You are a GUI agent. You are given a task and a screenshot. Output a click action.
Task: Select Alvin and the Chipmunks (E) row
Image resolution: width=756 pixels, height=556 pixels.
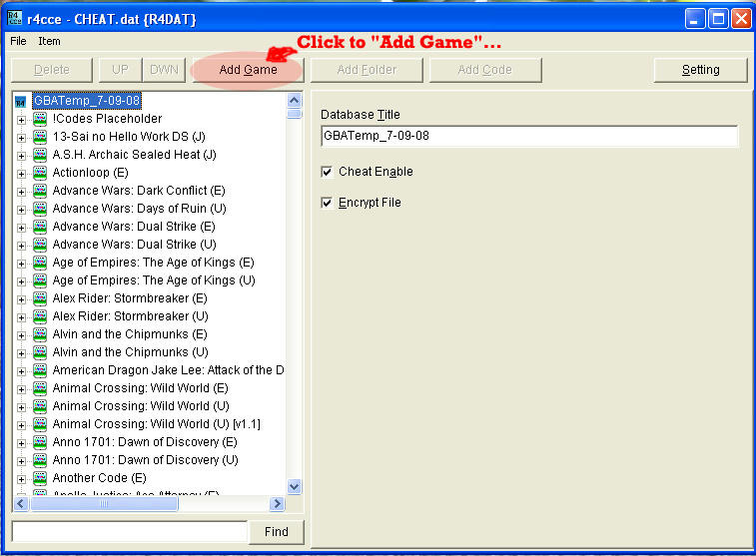[x=130, y=334]
